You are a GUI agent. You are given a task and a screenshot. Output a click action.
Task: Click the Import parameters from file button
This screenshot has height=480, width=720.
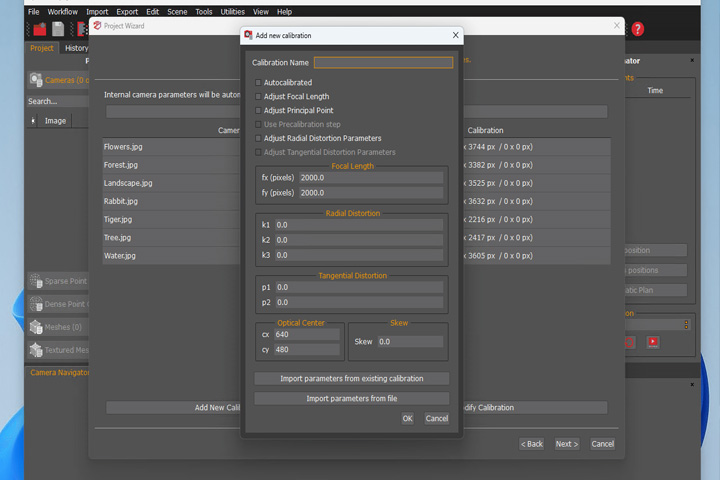[x=352, y=398]
